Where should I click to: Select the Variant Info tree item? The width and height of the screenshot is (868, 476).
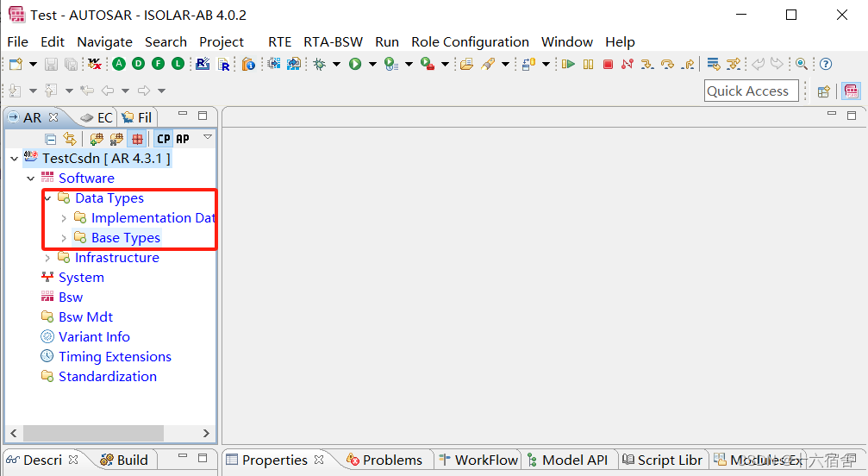tap(94, 337)
